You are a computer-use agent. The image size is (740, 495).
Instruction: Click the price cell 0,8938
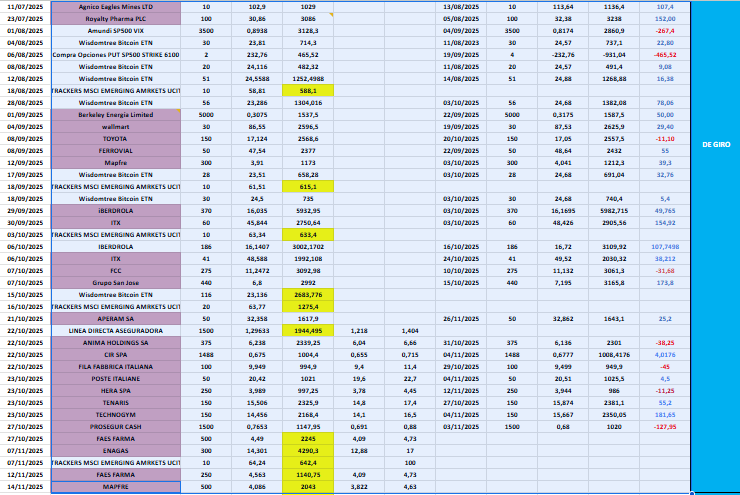257,31
